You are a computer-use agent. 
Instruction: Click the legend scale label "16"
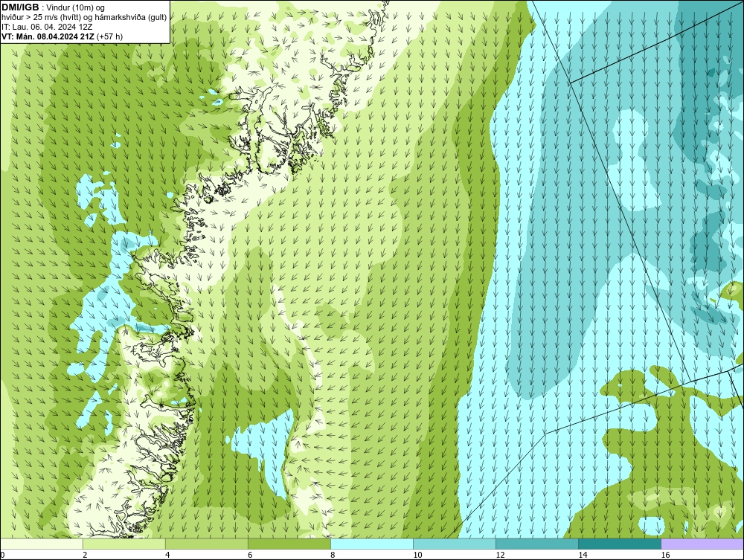(x=664, y=555)
